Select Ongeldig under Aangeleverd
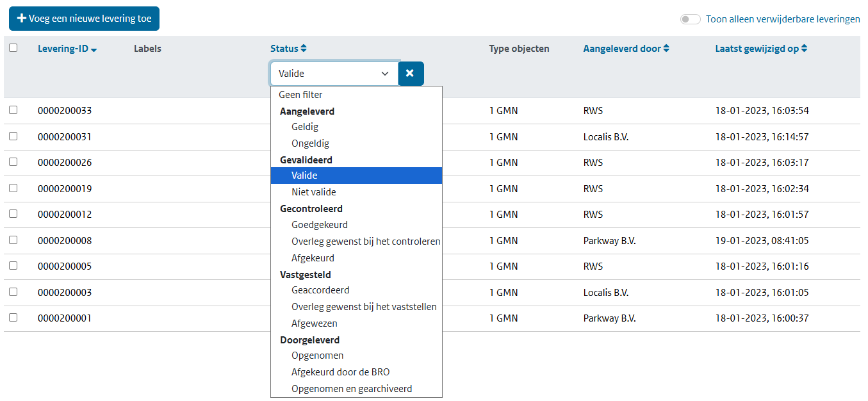The image size is (868, 401). (310, 143)
